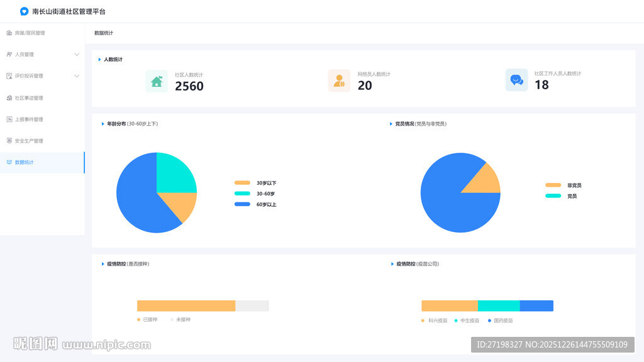The width and height of the screenshot is (644, 362).
Task: Click the 上报事件管理 sidebar icon
Action: 9,119
